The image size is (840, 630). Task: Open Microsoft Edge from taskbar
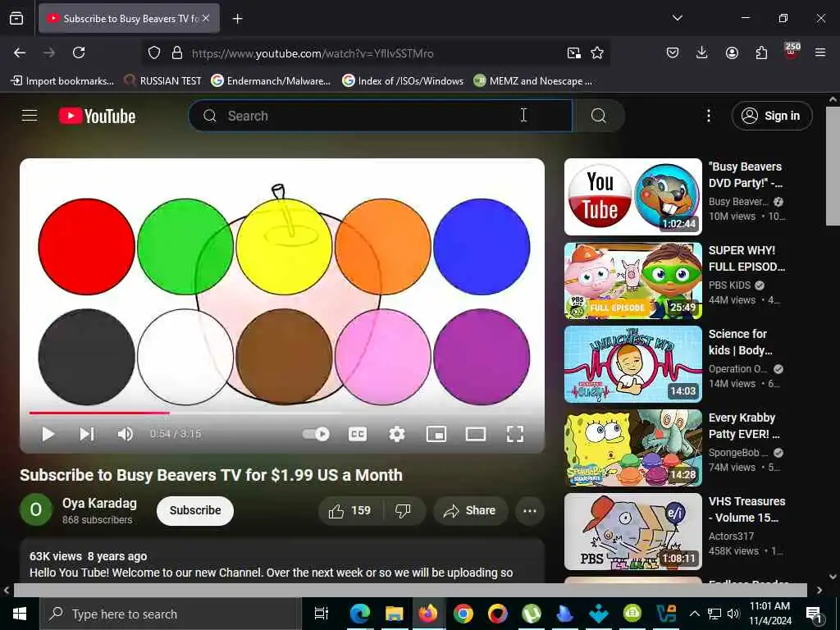[x=360, y=614]
